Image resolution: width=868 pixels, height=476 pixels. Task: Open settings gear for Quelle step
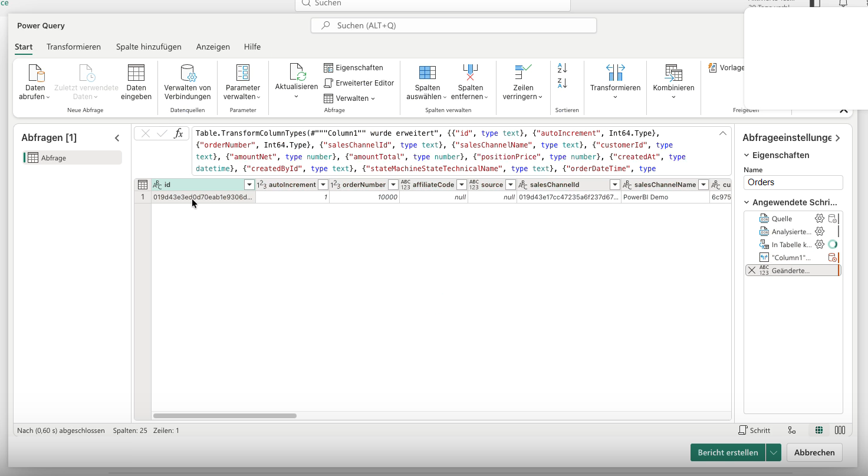(820, 218)
